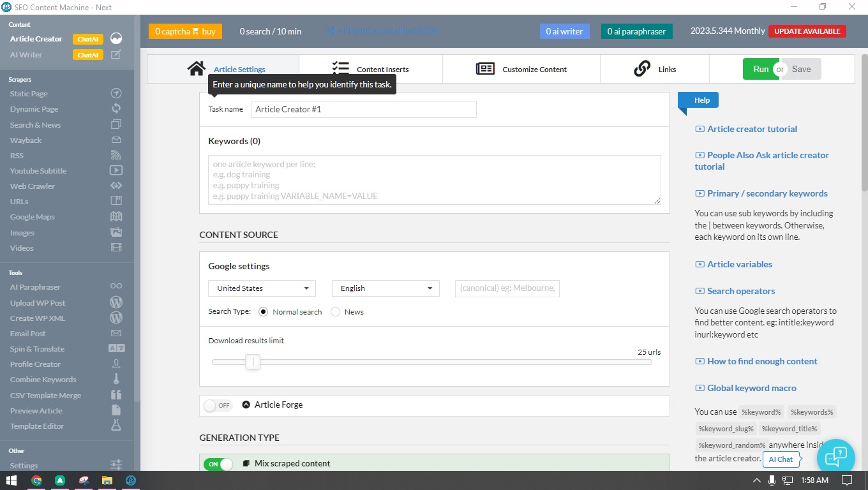Viewport: 868px width, 490px height.
Task: Open the English language dropdown
Action: pos(385,288)
